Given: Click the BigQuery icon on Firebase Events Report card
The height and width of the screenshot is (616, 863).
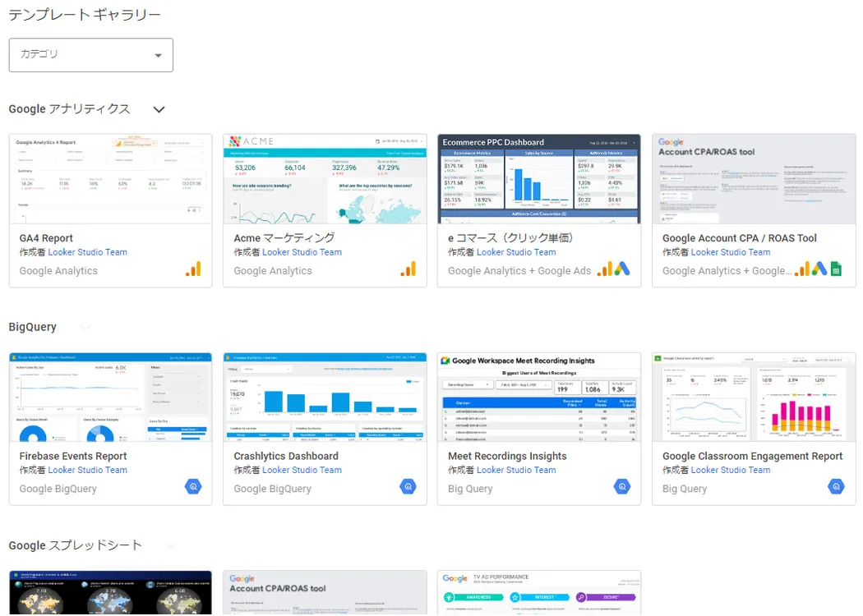Looking at the screenshot, I should coord(193,487).
